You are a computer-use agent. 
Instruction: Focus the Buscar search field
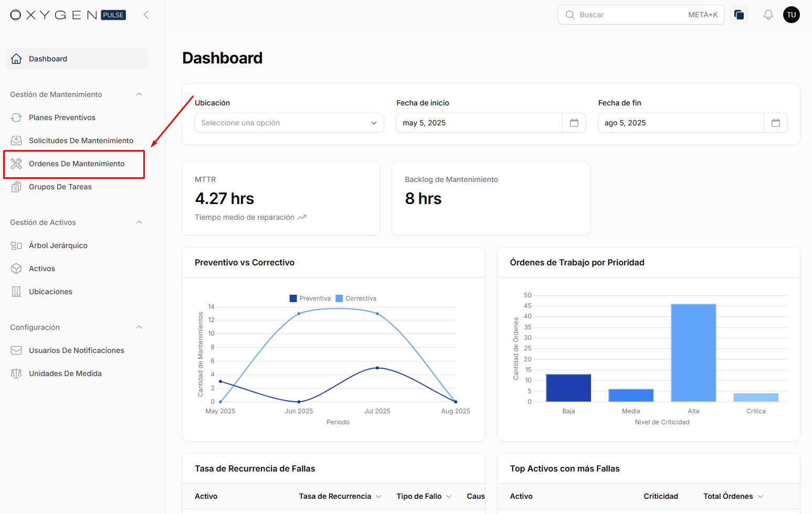[x=630, y=15]
